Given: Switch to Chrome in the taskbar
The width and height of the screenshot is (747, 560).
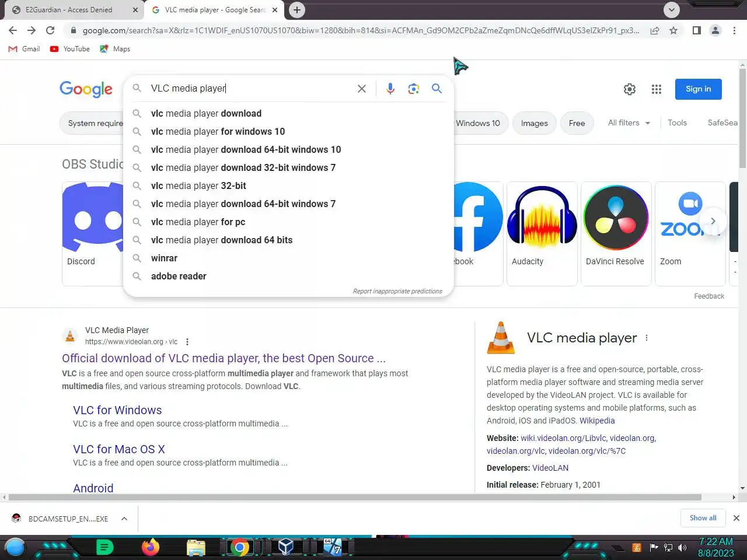Looking at the screenshot, I should click(x=239, y=547).
